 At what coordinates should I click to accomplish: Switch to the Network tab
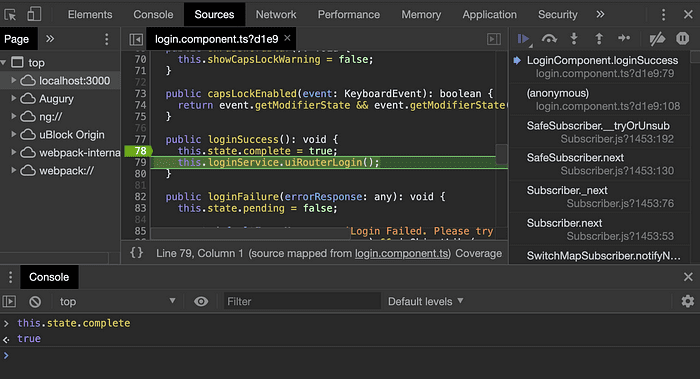point(275,15)
